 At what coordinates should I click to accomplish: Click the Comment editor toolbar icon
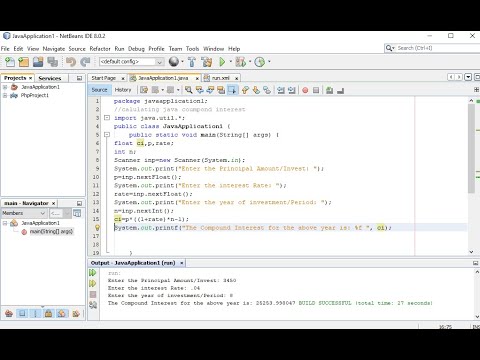coord(329,90)
